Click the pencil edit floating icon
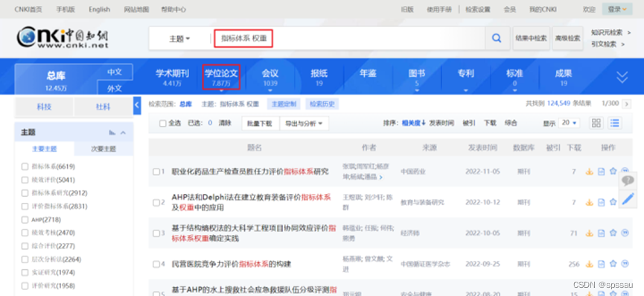Screen dimensions: 644x296 pos(628,199)
